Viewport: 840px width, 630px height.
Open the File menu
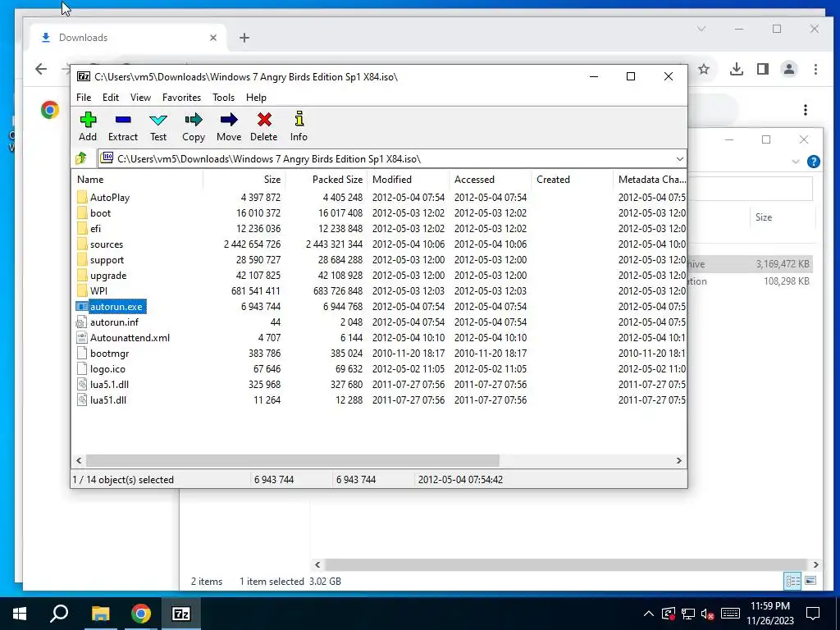point(84,98)
